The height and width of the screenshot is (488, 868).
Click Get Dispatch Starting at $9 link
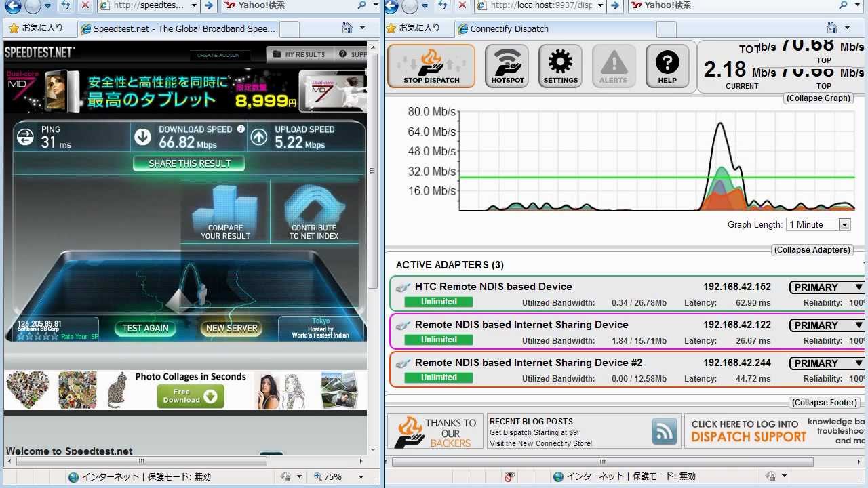(534, 432)
